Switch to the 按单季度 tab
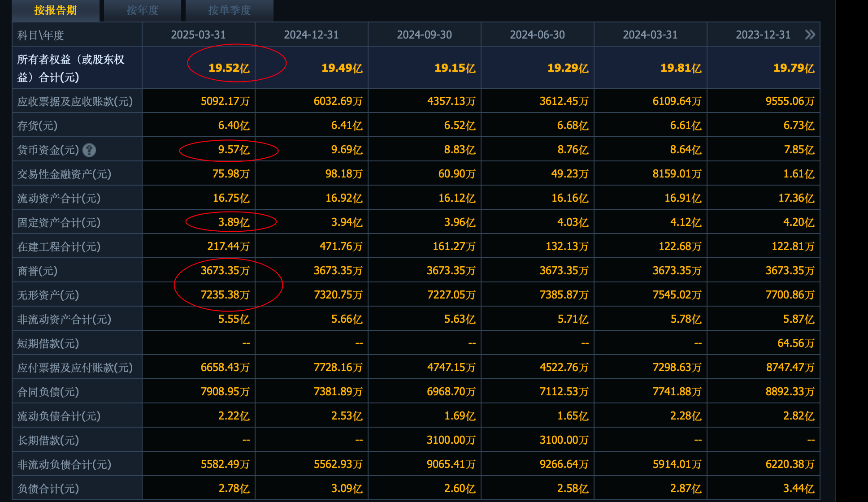Viewport: 868px width, 502px height. point(229,10)
